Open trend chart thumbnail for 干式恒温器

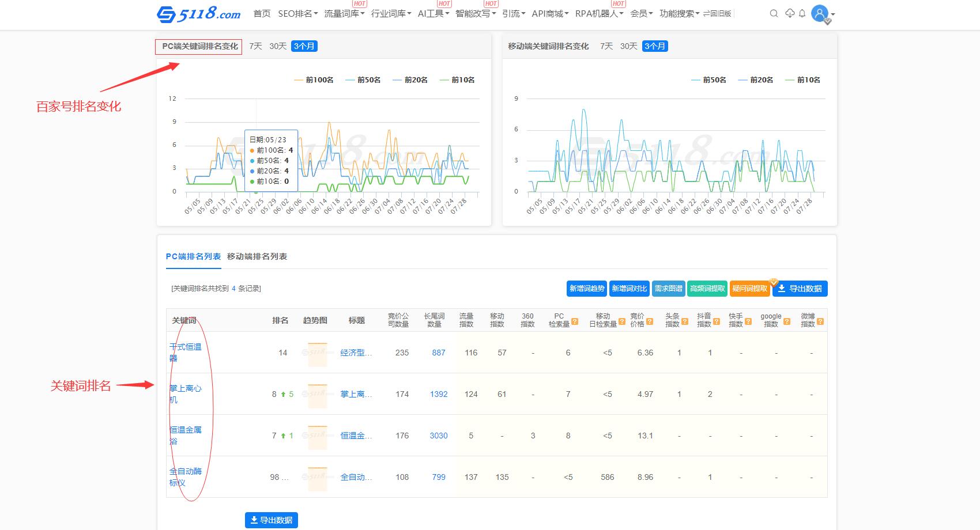point(317,353)
